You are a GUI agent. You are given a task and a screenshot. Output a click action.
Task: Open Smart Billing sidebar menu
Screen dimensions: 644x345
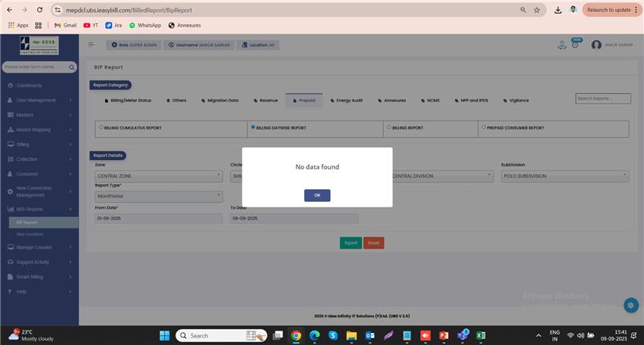[x=39, y=277]
